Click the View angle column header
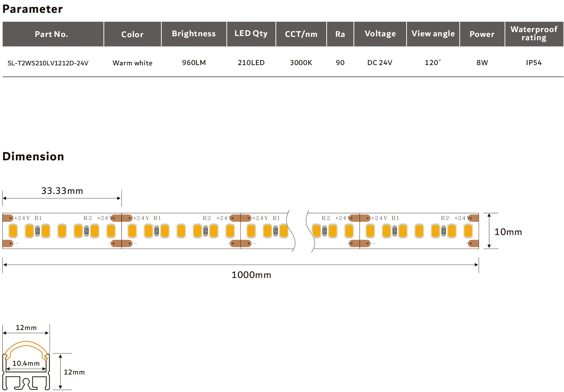This screenshot has height=392, width=564. [433, 34]
